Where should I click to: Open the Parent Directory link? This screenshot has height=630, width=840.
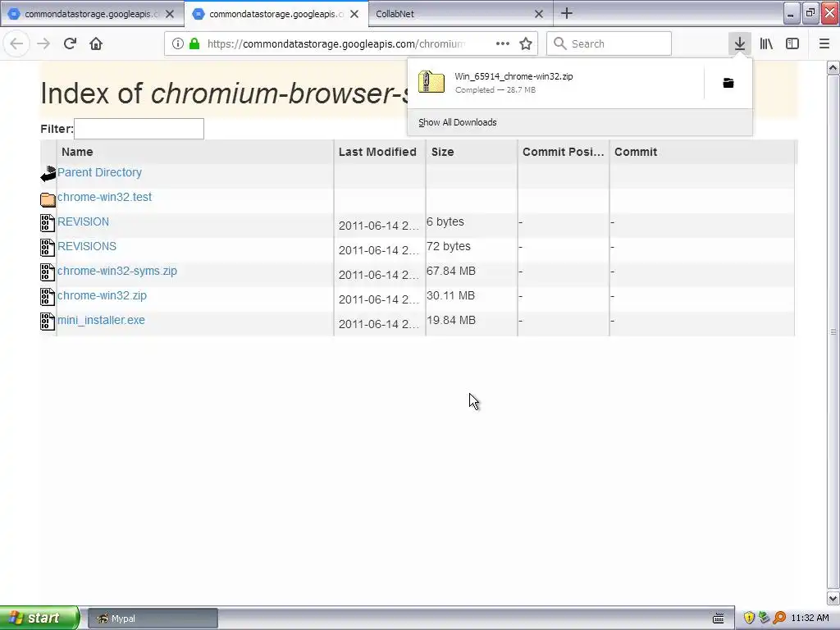click(x=99, y=172)
